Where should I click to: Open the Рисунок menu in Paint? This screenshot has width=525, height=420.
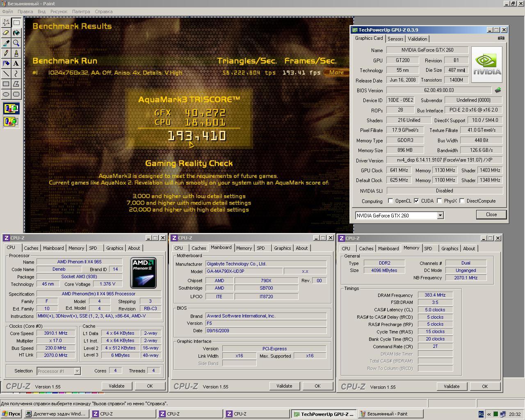click(59, 11)
